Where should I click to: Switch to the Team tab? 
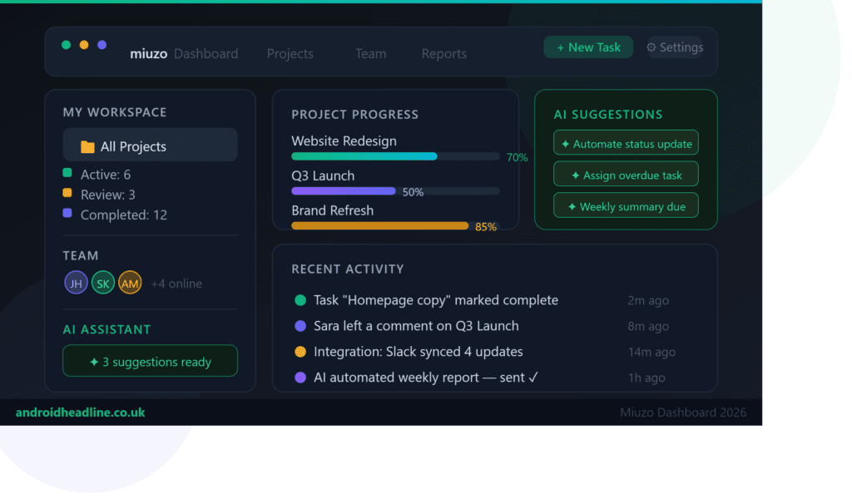point(370,54)
